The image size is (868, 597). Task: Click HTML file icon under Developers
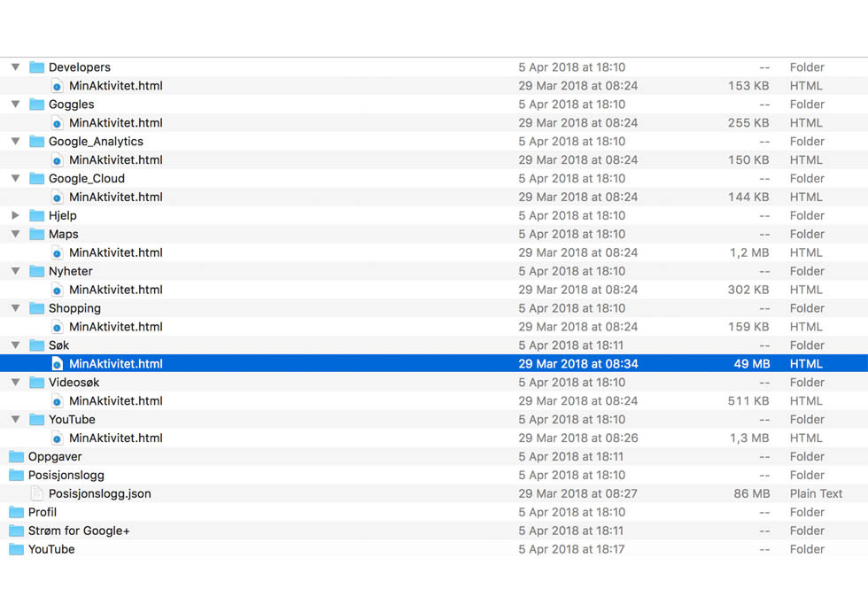(57, 86)
